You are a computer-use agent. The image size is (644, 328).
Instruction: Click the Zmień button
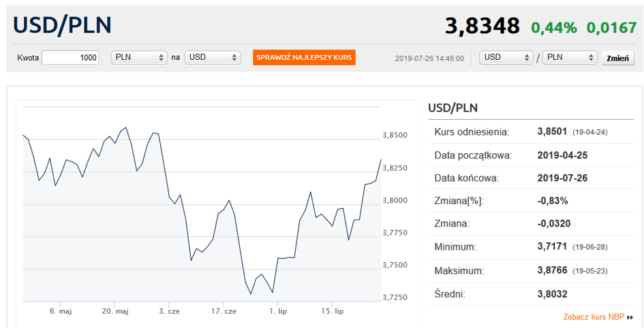tap(617, 59)
